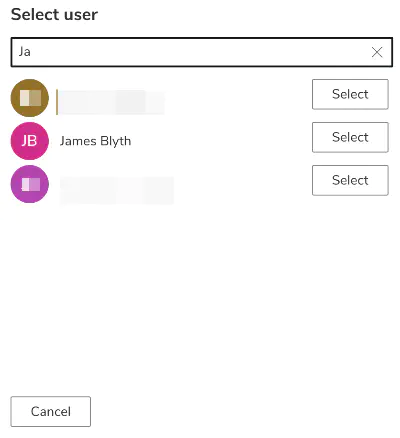Choose Select beside James Blyth

point(350,137)
